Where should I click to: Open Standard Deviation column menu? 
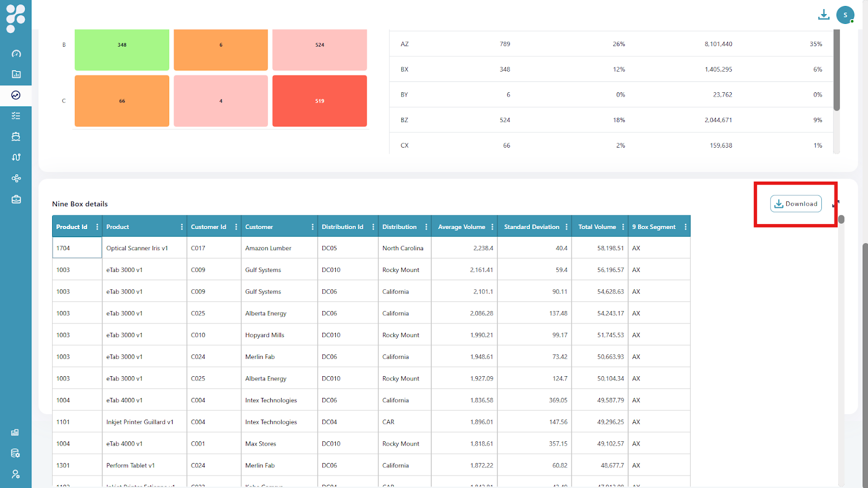[x=566, y=227]
